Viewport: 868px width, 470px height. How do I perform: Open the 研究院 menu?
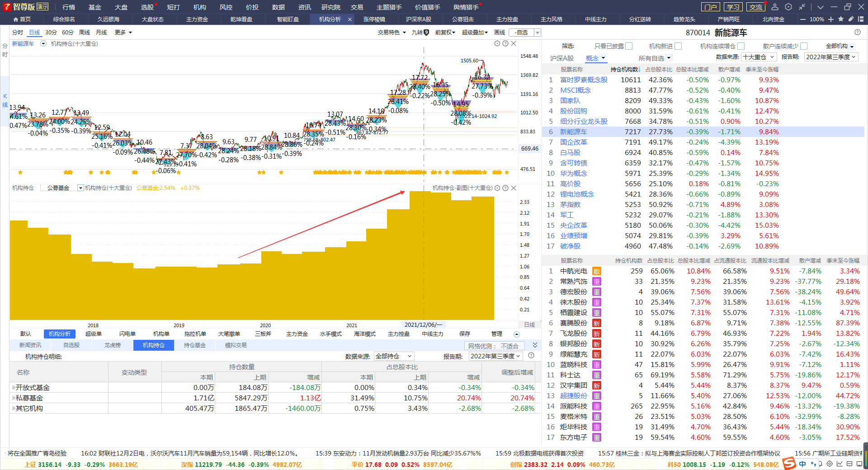331,7
